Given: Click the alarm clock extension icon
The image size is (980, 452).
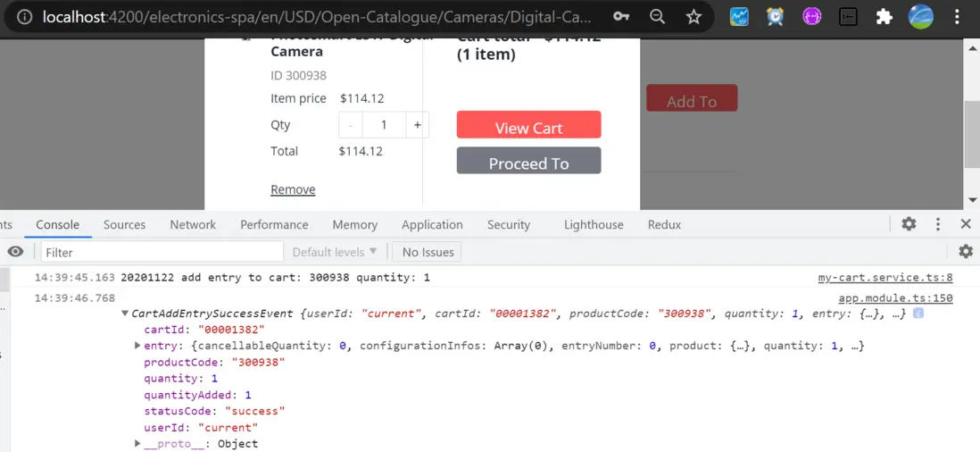Looking at the screenshot, I should click(775, 17).
